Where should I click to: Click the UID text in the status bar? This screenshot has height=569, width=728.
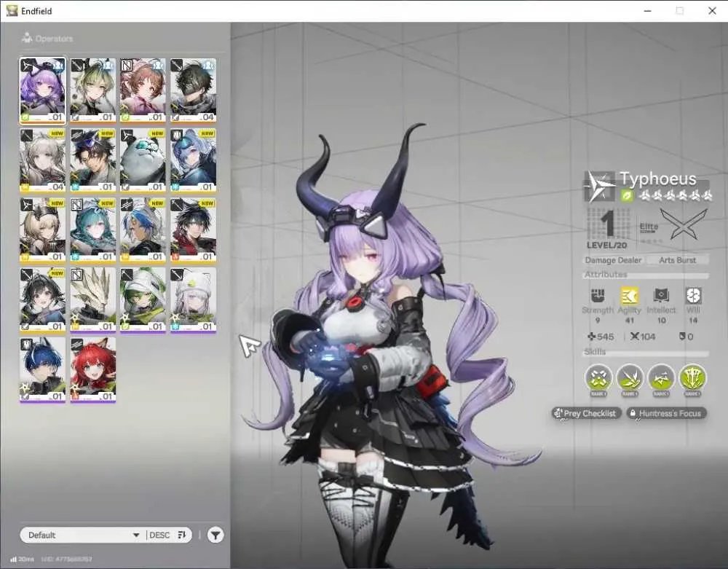pyautogui.click(x=67, y=560)
